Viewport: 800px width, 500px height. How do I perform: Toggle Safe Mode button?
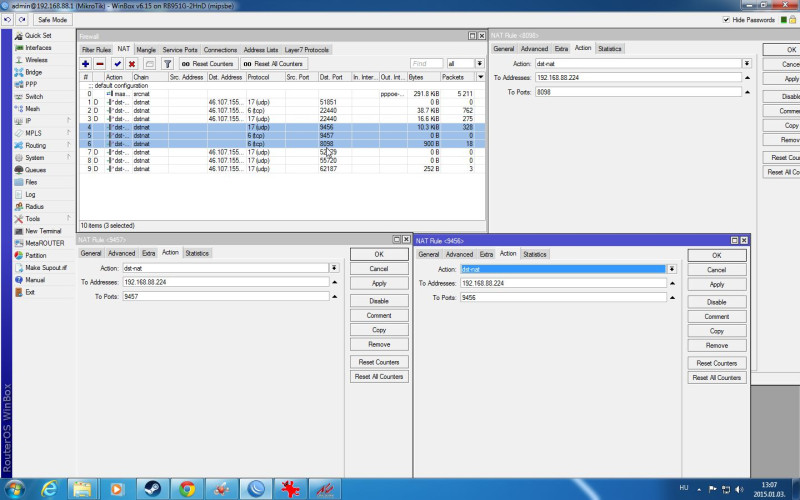[x=52, y=19]
